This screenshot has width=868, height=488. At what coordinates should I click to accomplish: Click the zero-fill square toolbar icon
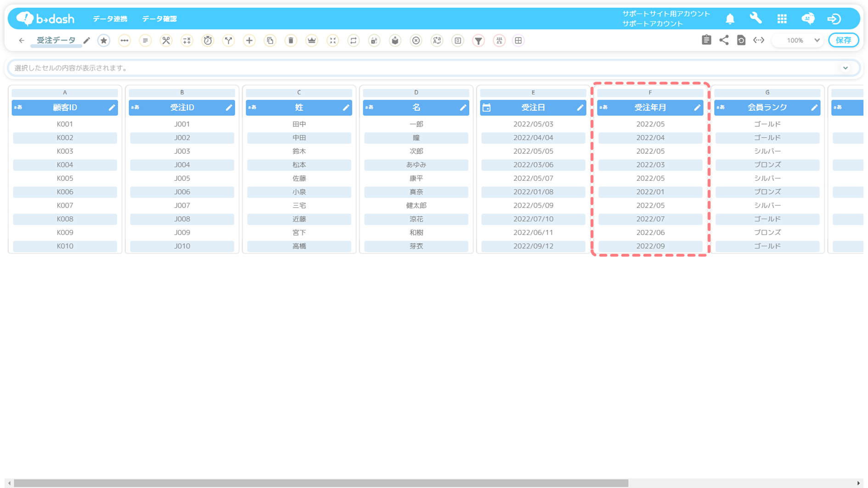(x=458, y=40)
